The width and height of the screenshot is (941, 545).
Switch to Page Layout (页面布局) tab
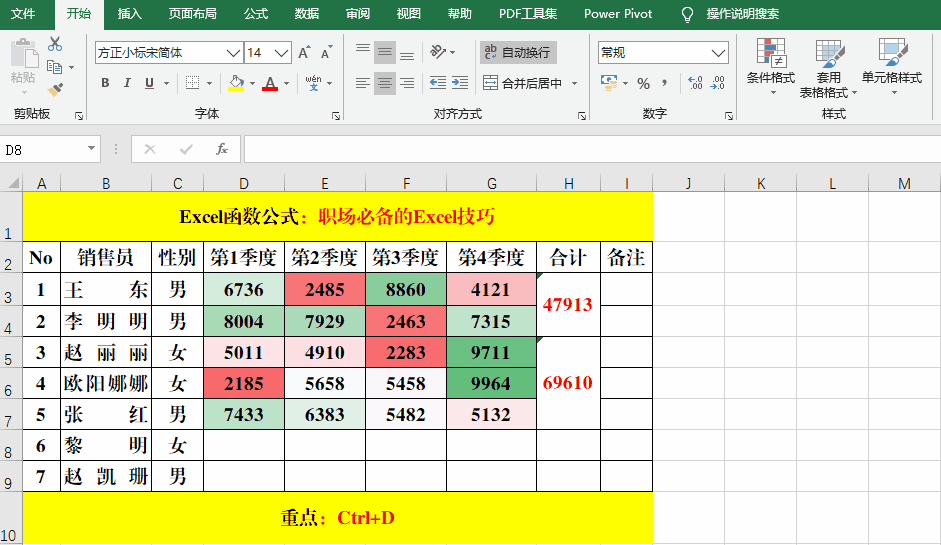pyautogui.click(x=193, y=14)
